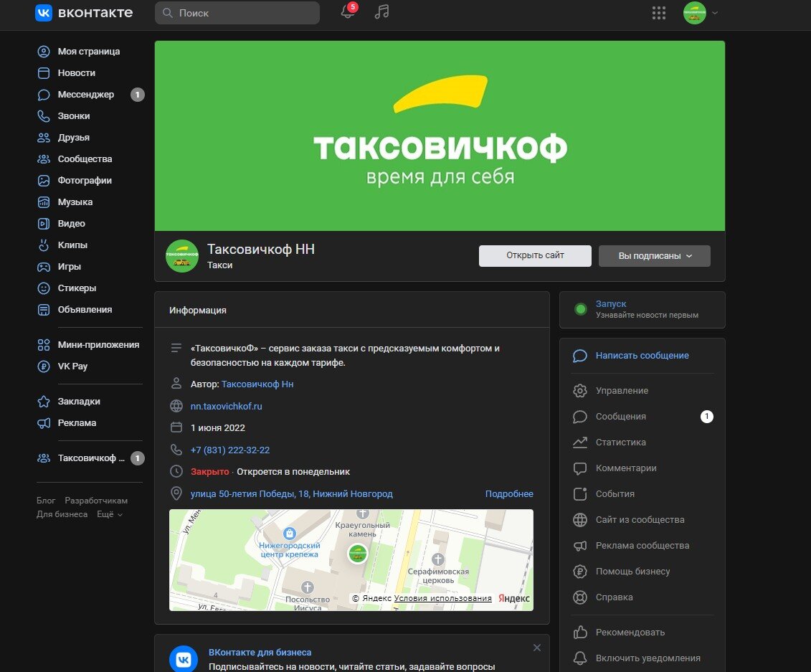This screenshot has width=811, height=672.
Task: Open the Мессенджер section with notification badge
Action: [86, 94]
